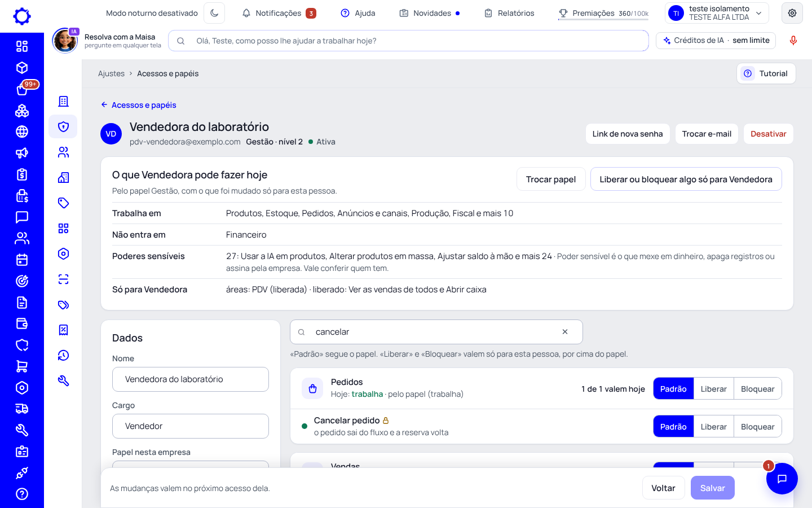The width and height of the screenshot is (812, 508).
Task: Open the Tutorial button
Action: (x=766, y=73)
